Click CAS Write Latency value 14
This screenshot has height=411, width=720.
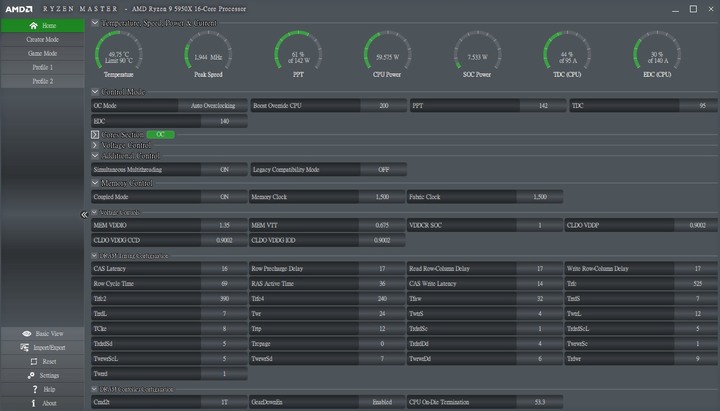coord(540,283)
